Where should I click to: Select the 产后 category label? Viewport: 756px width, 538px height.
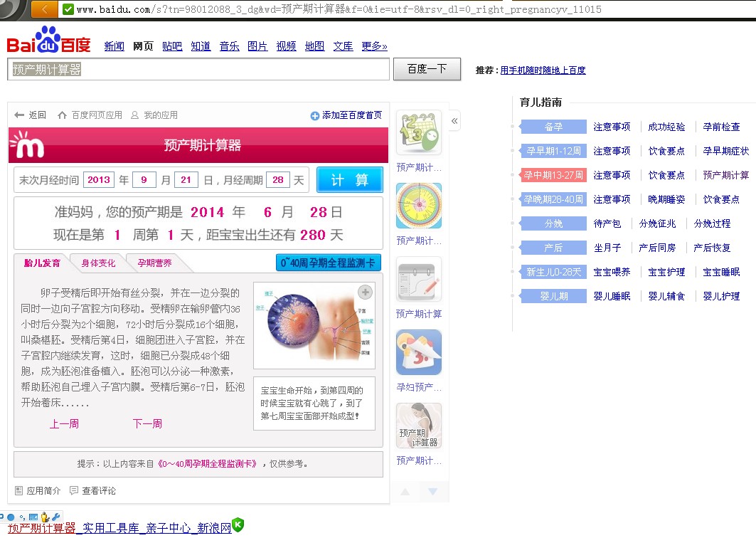(553, 248)
